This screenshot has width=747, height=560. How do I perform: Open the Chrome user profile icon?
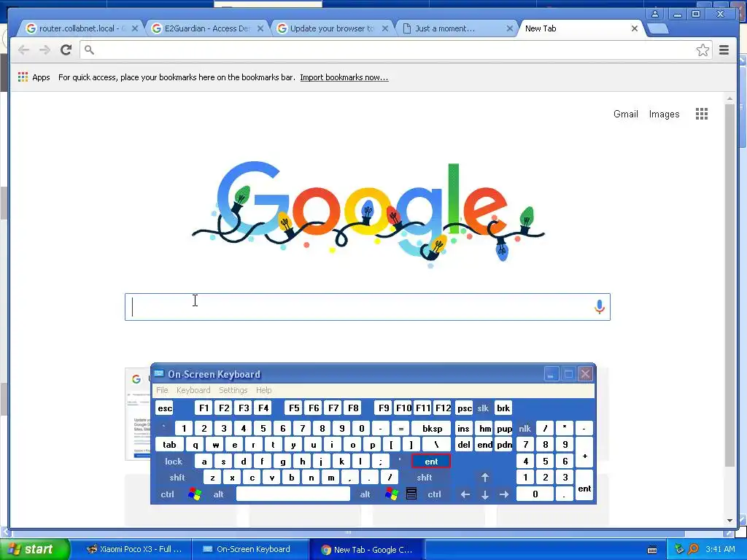(655, 14)
